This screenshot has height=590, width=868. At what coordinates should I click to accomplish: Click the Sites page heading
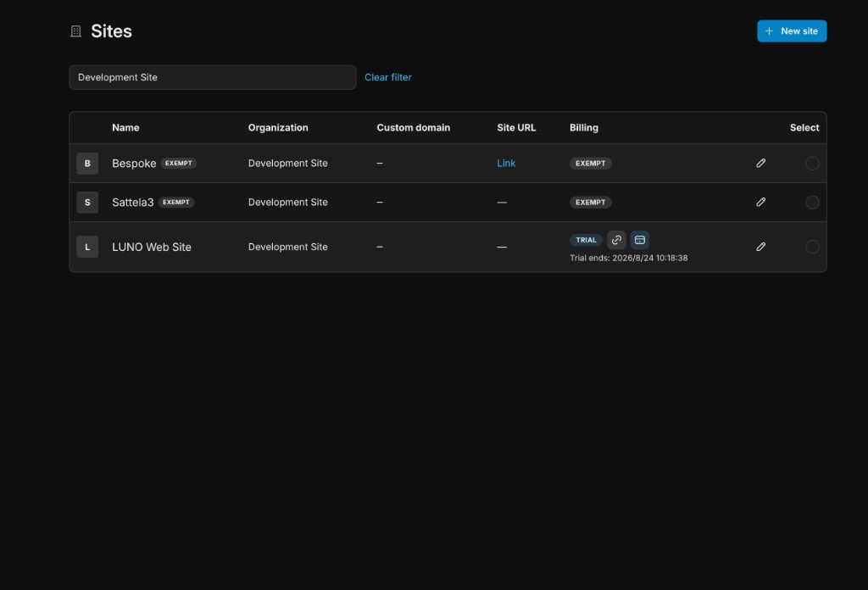111,31
